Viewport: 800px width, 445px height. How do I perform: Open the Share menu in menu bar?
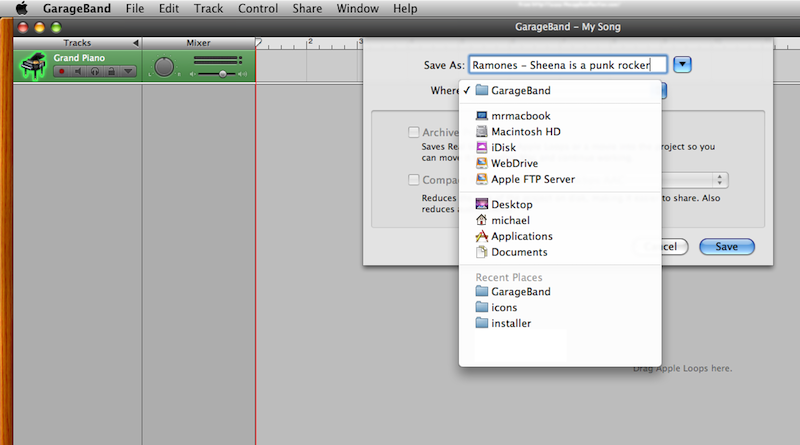[307, 8]
